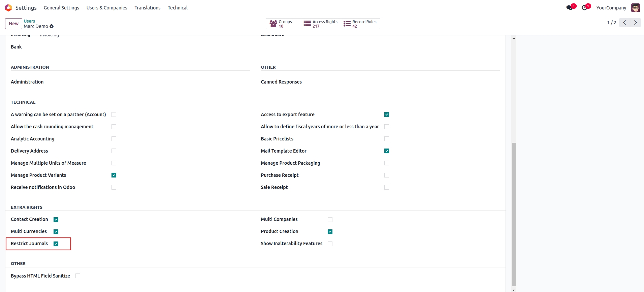Click the New button
Image resolution: width=644 pixels, height=292 pixels.
[x=13, y=24]
